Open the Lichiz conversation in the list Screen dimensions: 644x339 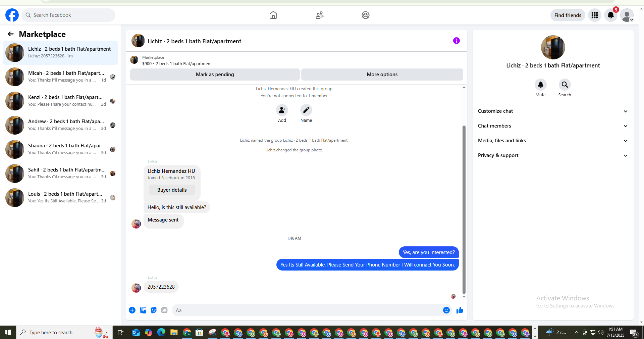click(60, 53)
